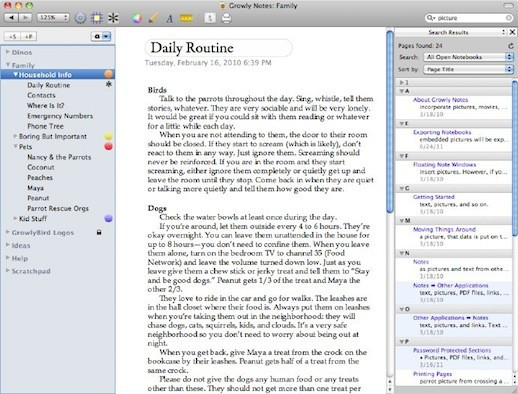Screen dimensions: 518x394
Task: Open the Peanut page
Action: (x=38, y=198)
